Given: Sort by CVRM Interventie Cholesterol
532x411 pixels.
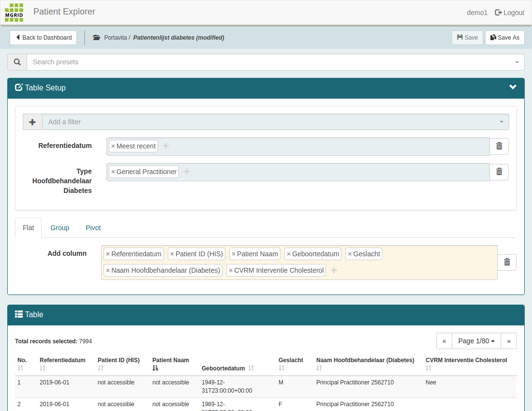Looking at the screenshot, I should click(428, 368).
